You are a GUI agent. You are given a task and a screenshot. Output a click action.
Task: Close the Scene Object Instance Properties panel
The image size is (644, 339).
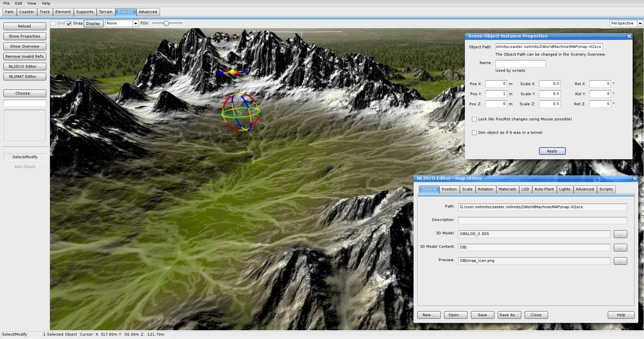click(x=629, y=36)
